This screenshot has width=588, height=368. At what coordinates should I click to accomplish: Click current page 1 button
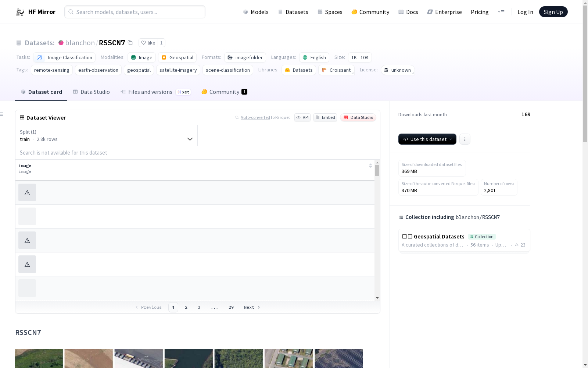pos(173,307)
